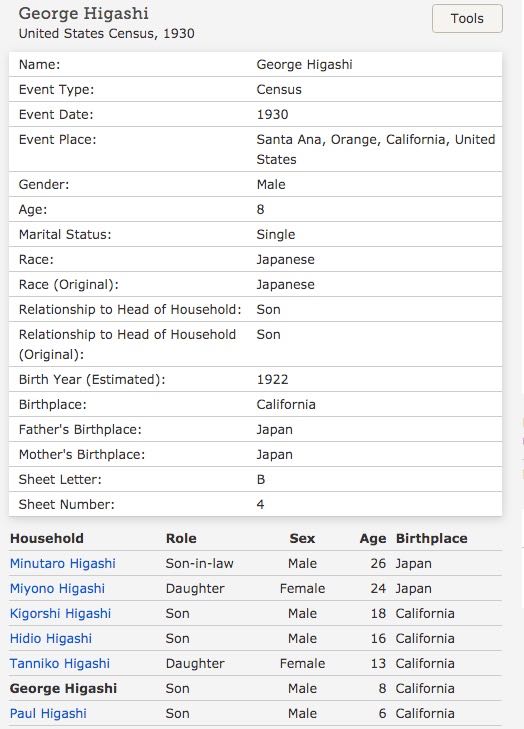
Task: Open Miyono Higashi's record link
Action: (x=57, y=589)
